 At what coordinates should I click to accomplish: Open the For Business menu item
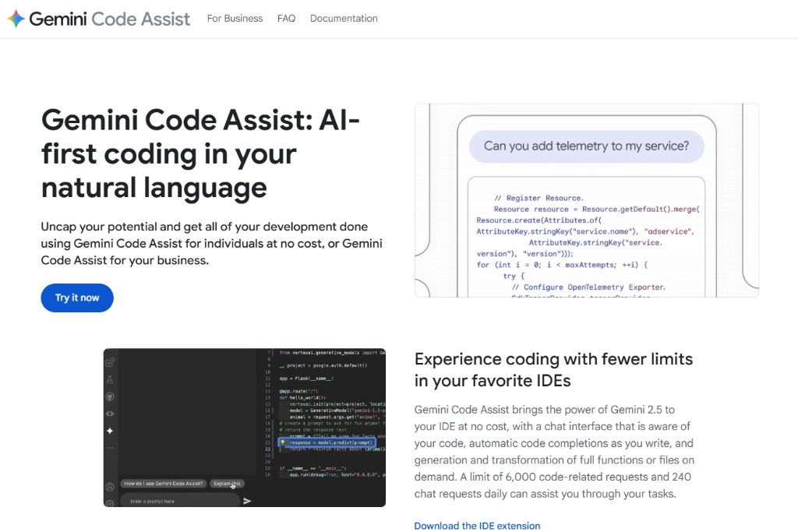pos(235,18)
